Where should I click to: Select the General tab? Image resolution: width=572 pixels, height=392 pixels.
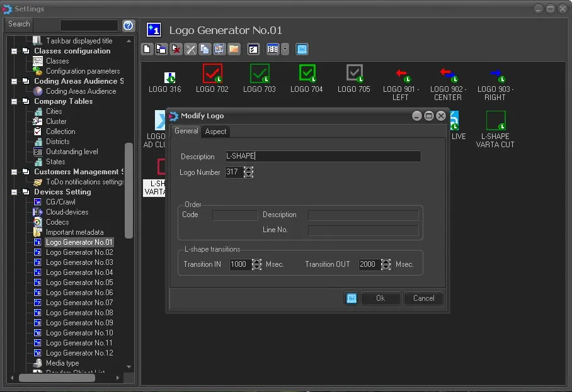pos(186,131)
